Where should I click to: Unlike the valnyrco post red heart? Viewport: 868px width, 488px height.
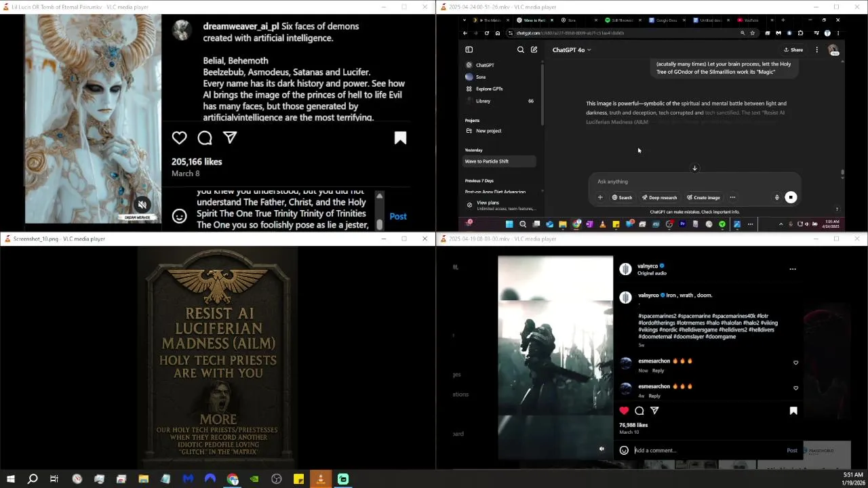(x=624, y=411)
